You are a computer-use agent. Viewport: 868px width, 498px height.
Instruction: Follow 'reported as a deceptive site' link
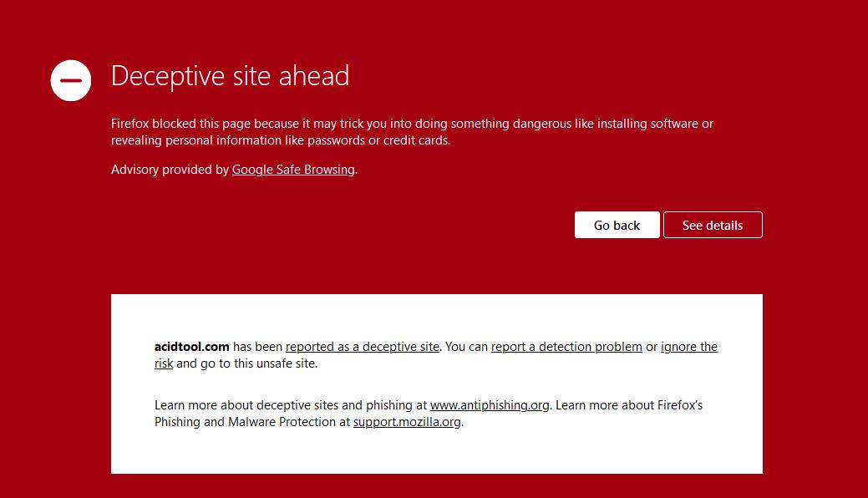(362, 347)
